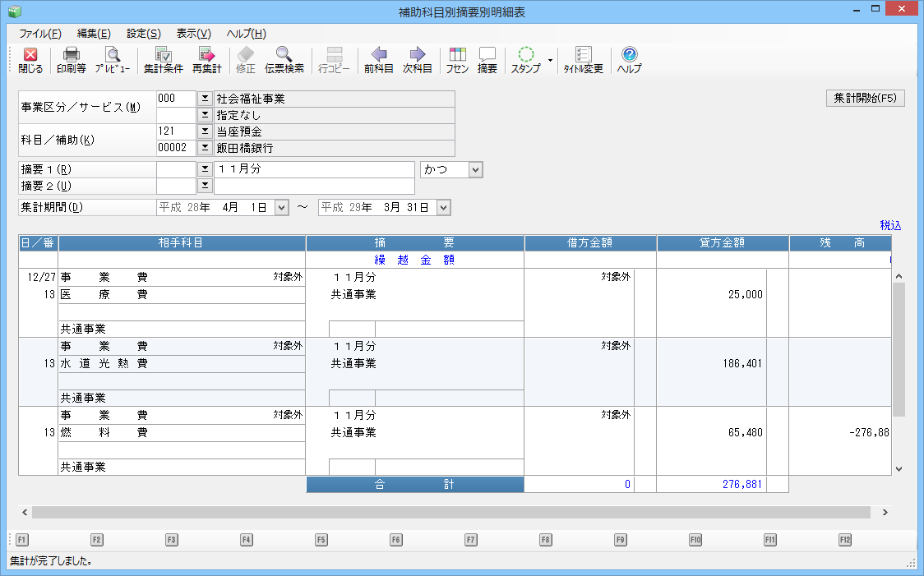Go to previous account with 前科目
Screen dimensions: 924x576
click(379, 60)
